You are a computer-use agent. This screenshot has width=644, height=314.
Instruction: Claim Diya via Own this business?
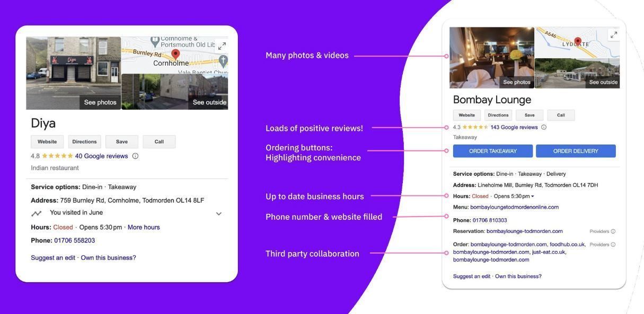(x=108, y=258)
